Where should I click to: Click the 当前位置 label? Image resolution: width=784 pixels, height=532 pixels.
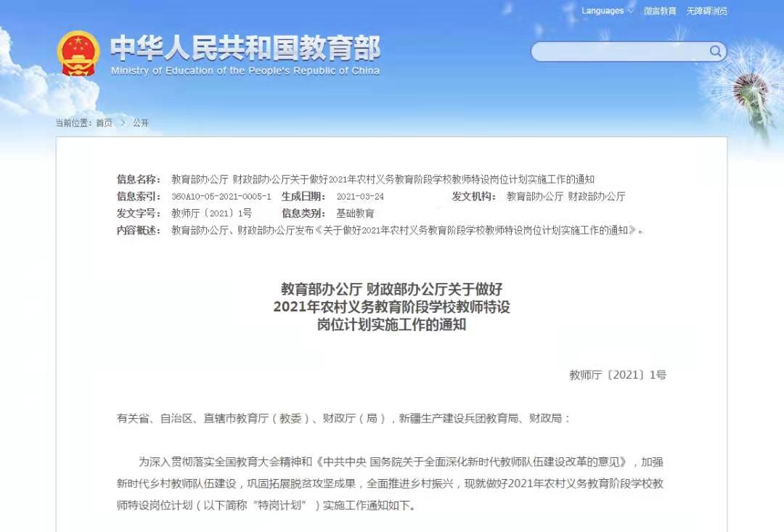(73, 123)
